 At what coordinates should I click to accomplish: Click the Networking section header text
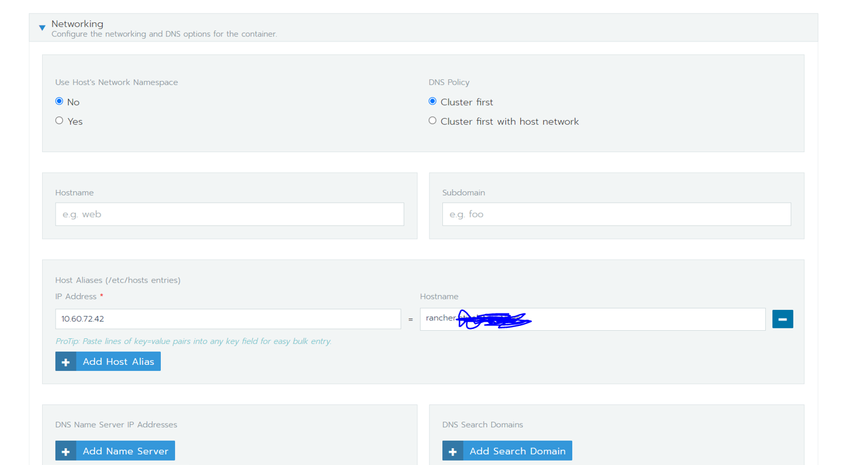(x=77, y=23)
